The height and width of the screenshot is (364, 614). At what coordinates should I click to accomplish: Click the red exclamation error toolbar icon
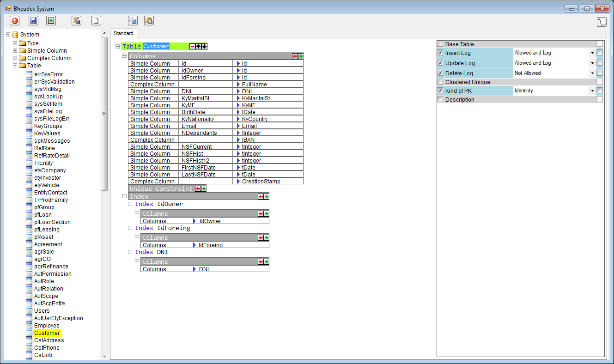[15, 21]
